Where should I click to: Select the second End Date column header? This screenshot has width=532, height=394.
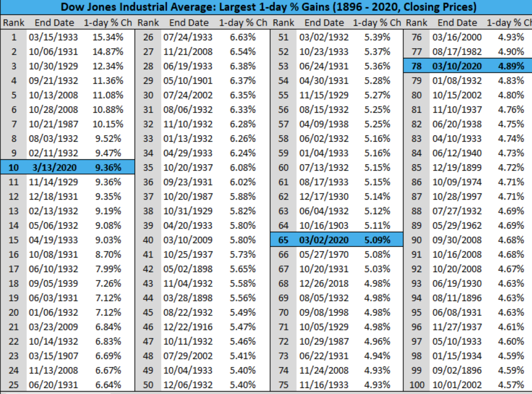tap(189, 23)
